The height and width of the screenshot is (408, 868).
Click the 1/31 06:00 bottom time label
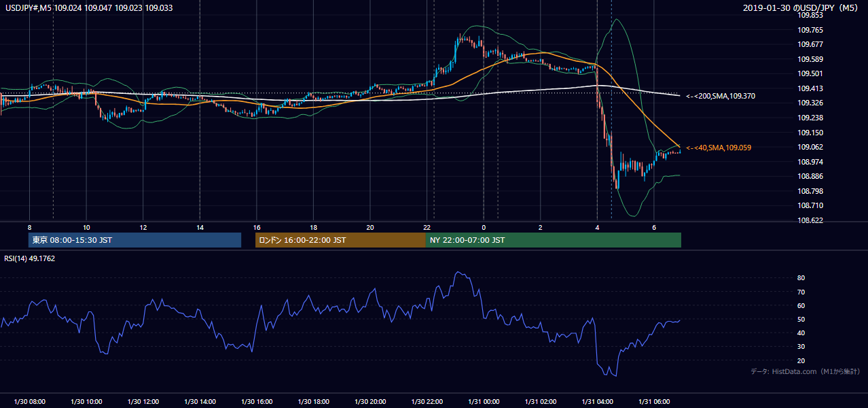653,402
